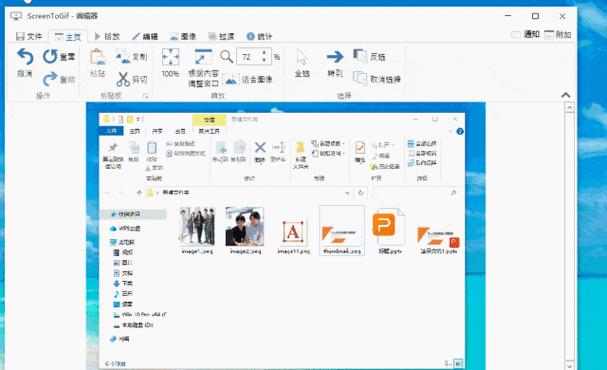This screenshot has width=607, height=370.
Task: Click the Explorer frame's up-folder arrow
Action: 139,192
